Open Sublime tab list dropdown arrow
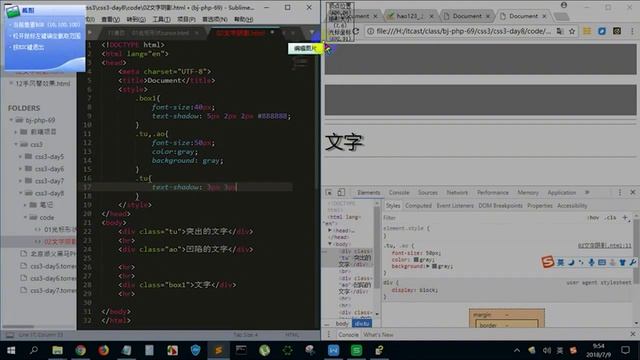Screen dimensions: 640x360 point(312,33)
